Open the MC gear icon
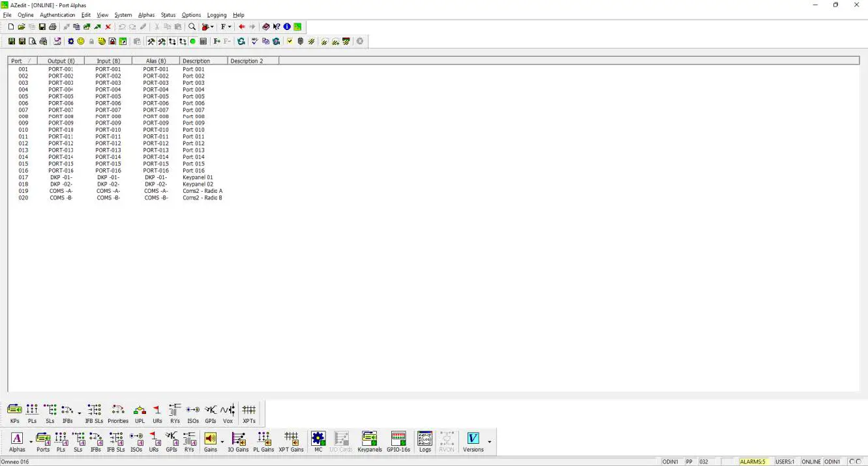Screen dimensions: 868x466 click(x=318, y=442)
